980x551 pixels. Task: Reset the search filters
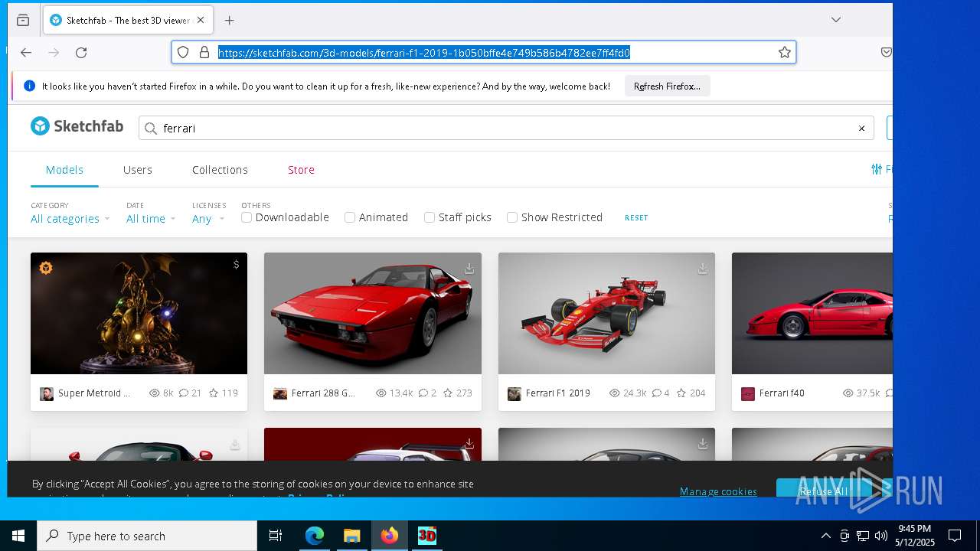tap(636, 218)
